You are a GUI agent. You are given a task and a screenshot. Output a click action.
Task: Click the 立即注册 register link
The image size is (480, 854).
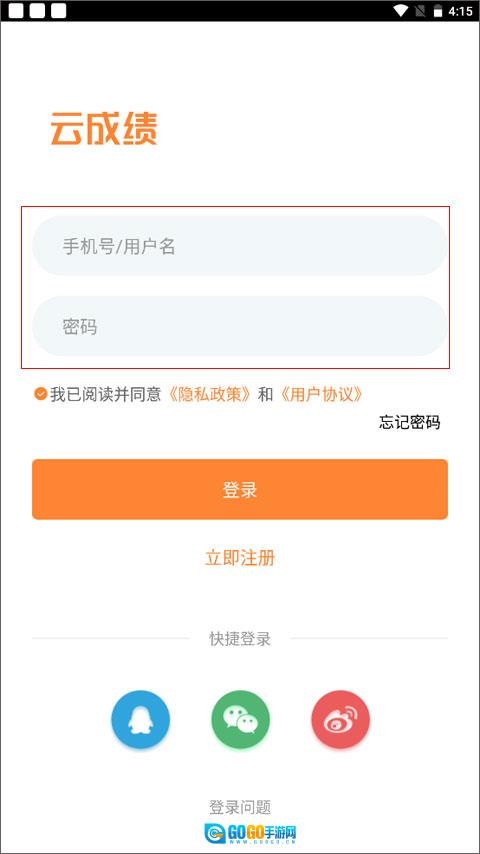(240, 558)
